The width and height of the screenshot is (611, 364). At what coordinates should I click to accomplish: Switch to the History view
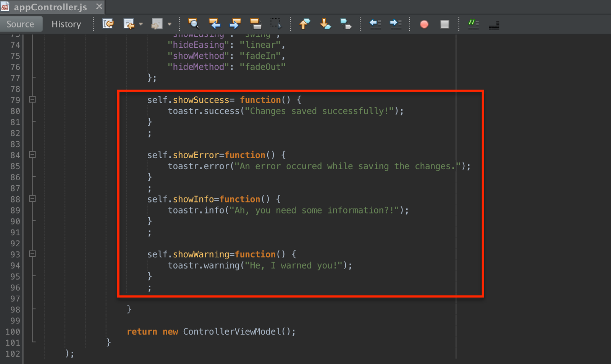[66, 24]
